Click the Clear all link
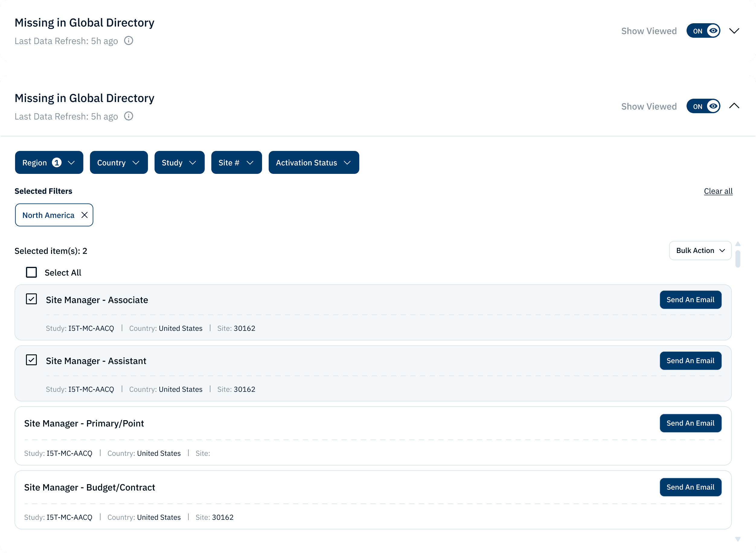The image size is (756, 553). coord(718,191)
